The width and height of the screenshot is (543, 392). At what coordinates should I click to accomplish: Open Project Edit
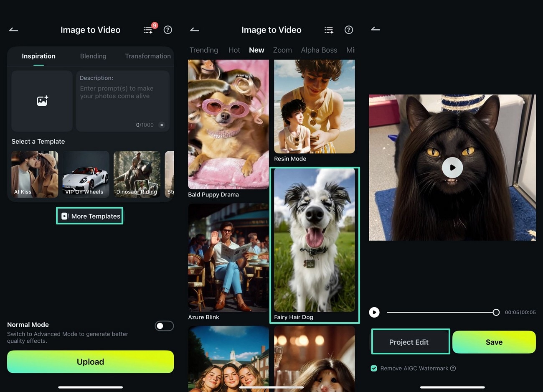click(x=410, y=342)
